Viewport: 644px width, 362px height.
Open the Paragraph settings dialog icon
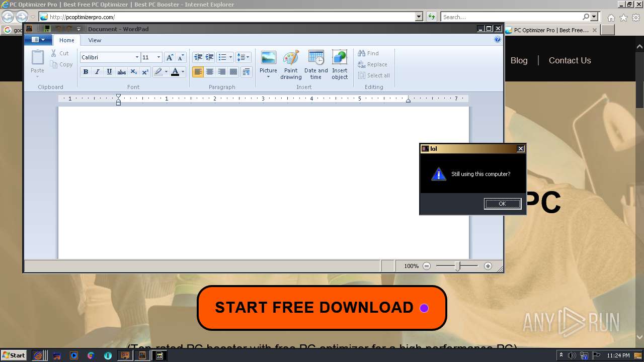click(246, 72)
